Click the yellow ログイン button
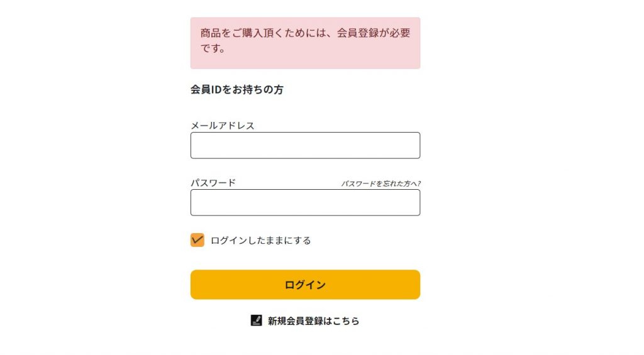644x355 pixels. pos(305,285)
